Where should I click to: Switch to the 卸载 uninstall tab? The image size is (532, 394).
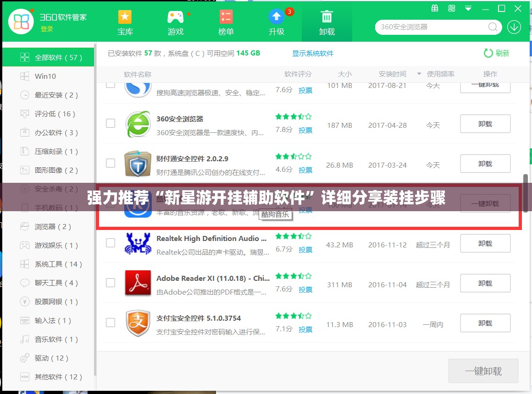pyautogui.click(x=327, y=23)
